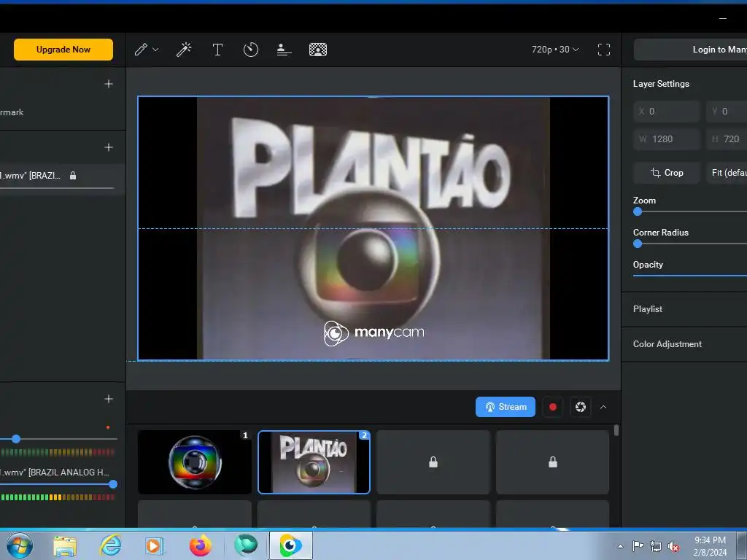
Task: Show hidden tray icons arrow
Action: 620,546
